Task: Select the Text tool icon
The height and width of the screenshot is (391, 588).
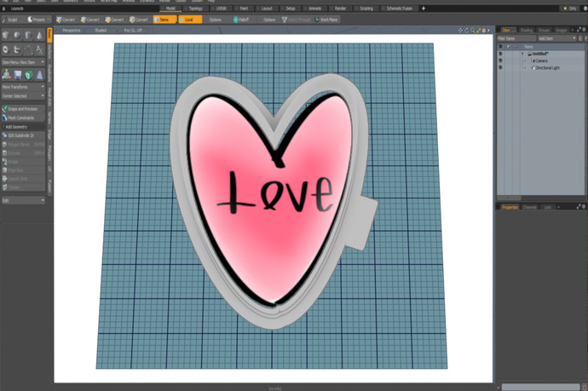Action: 39,49
